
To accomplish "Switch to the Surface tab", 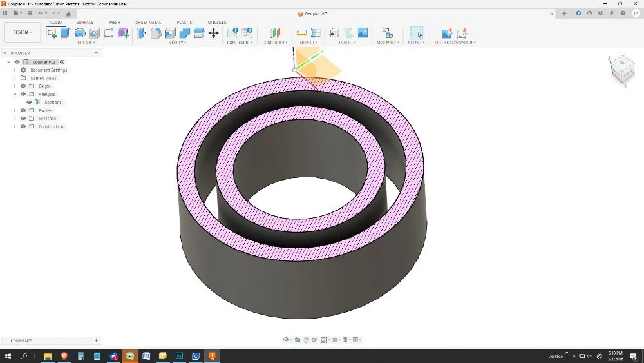I will pyautogui.click(x=85, y=22).
